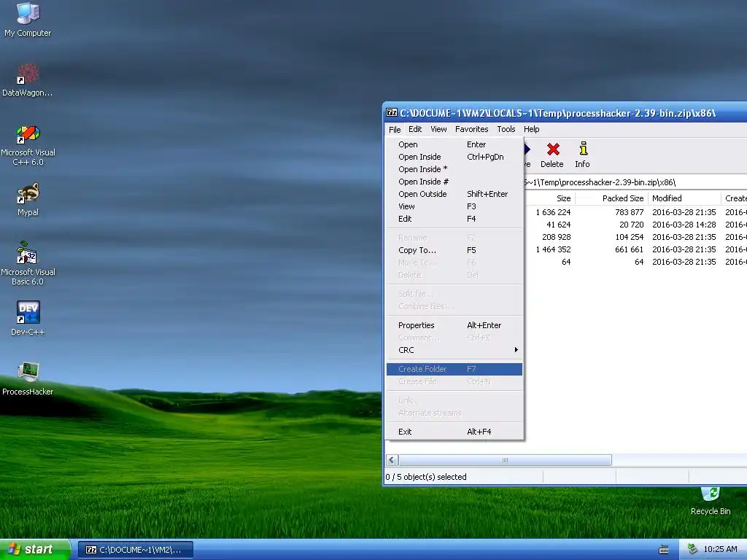Choose Open Inside with Ctrl+PgDn shortcut
Image resolution: width=747 pixels, height=560 pixels.
click(454, 157)
